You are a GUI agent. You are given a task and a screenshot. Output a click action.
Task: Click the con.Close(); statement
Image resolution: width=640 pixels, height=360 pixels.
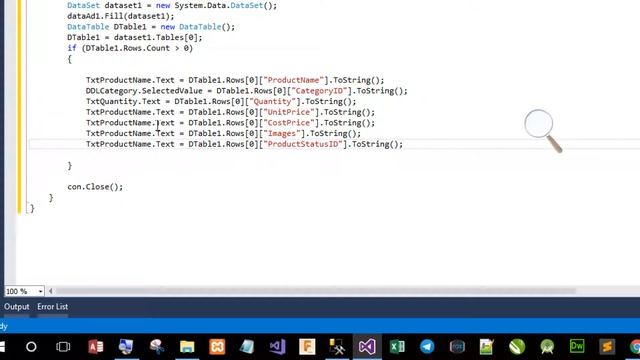[95, 187]
